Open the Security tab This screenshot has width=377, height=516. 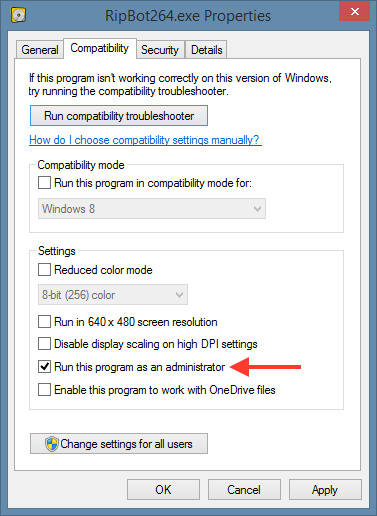(160, 50)
